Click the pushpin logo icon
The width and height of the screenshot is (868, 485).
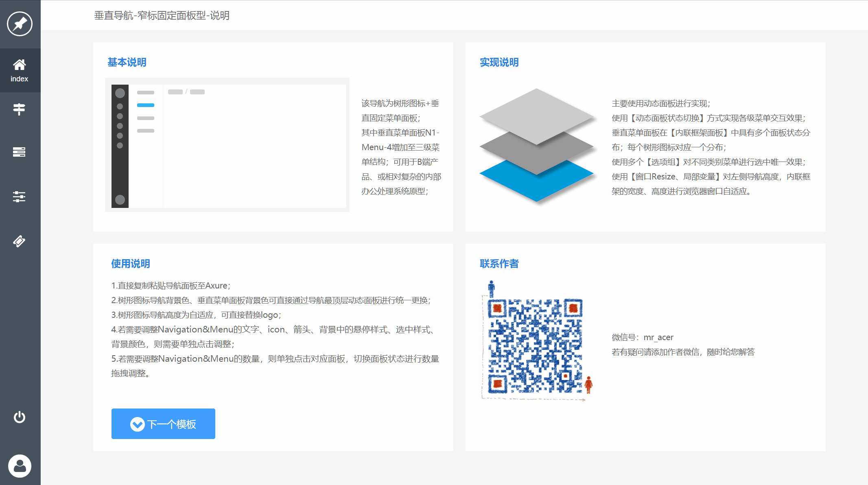(20, 24)
